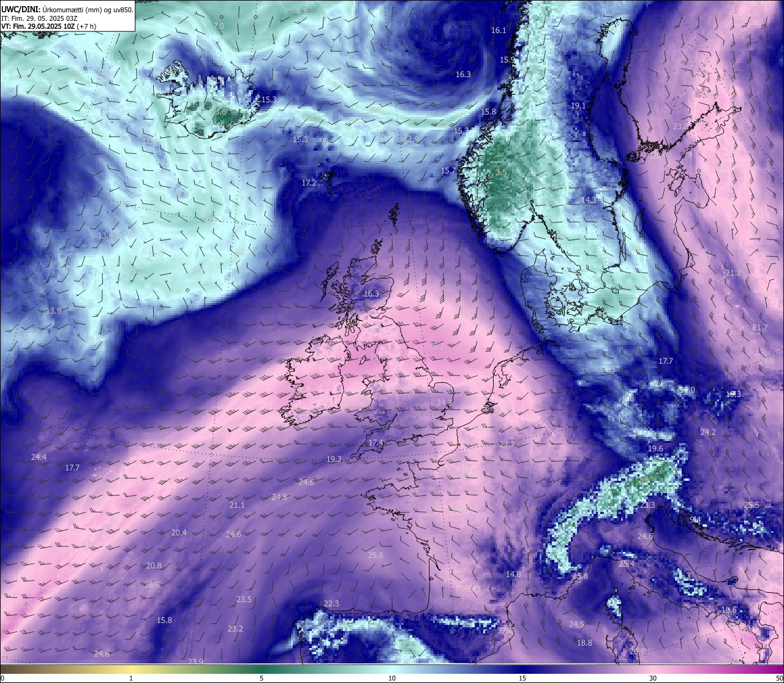Click the 26.6 value in Atlantic
Viewport: 784px width, 683px height.
152,585
